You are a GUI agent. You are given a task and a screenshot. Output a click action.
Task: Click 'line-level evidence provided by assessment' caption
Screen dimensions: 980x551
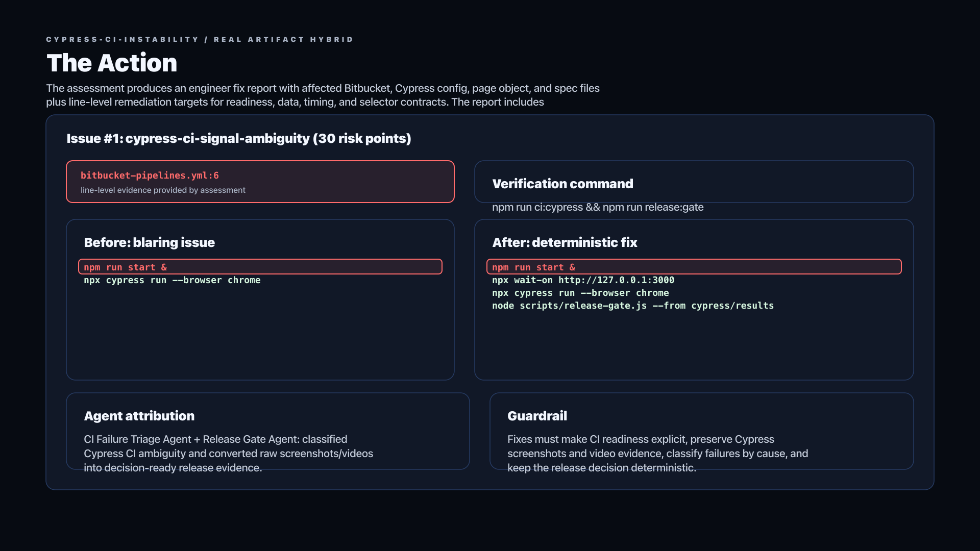[x=163, y=190]
